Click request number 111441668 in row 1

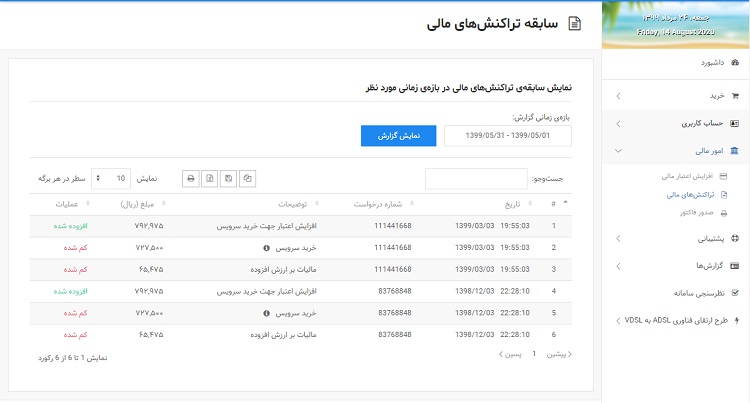tap(393, 226)
